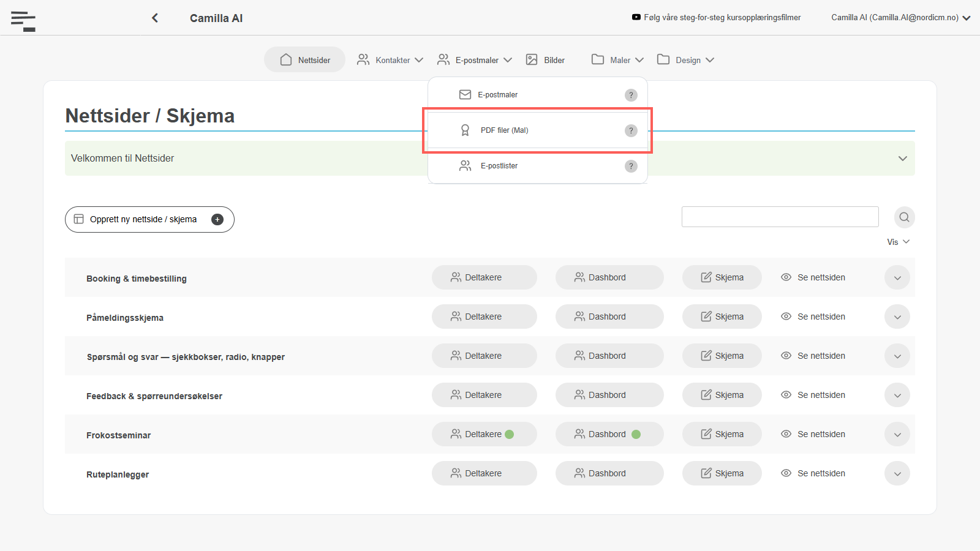Open Deltakere for Påmeldingsskjema
Viewport: 980px width, 551px height.
484,317
